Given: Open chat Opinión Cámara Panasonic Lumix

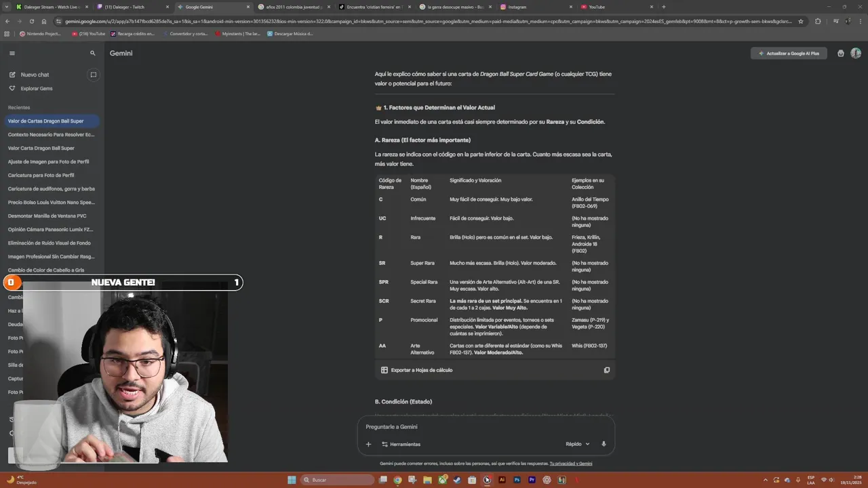Looking at the screenshot, I should [50, 229].
